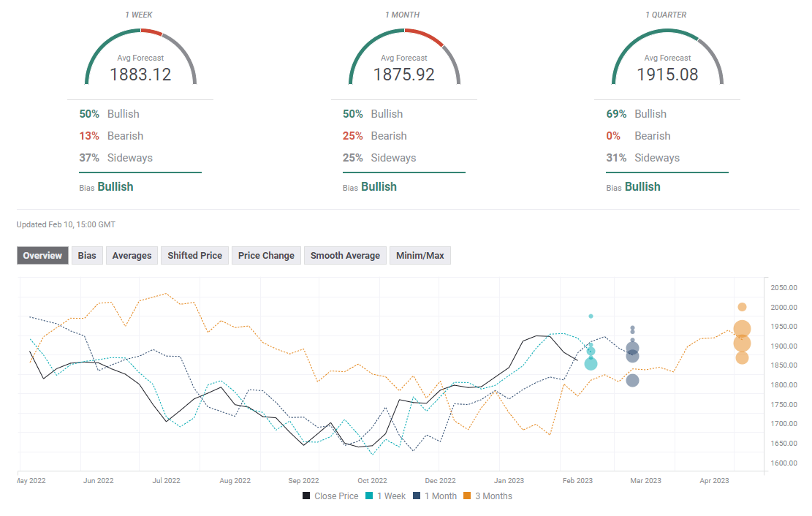Show the Minim/Max tab
The width and height of the screenshot is (812, 516).
(420, 255)
